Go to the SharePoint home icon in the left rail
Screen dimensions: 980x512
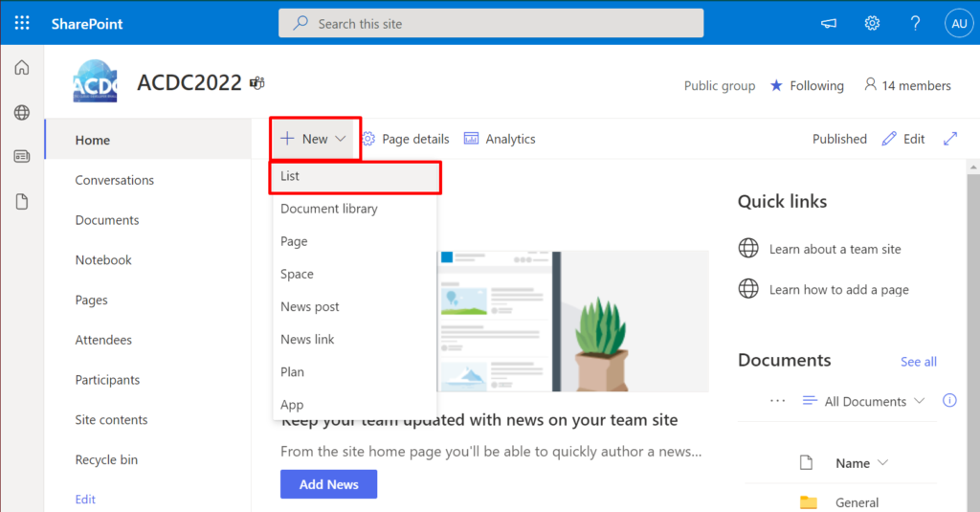click(x=22, y=67)
